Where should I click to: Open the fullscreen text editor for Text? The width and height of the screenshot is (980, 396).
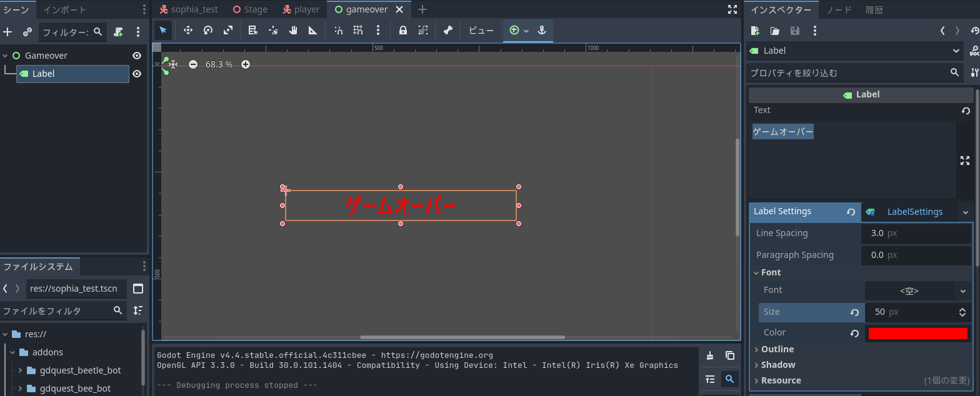[965, 161]
